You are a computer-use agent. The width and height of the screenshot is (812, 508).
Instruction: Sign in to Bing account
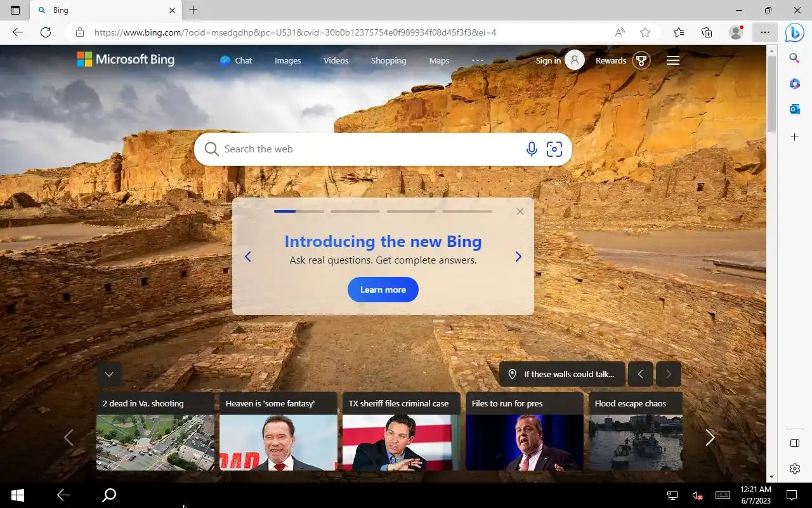[x=560, y=60]
